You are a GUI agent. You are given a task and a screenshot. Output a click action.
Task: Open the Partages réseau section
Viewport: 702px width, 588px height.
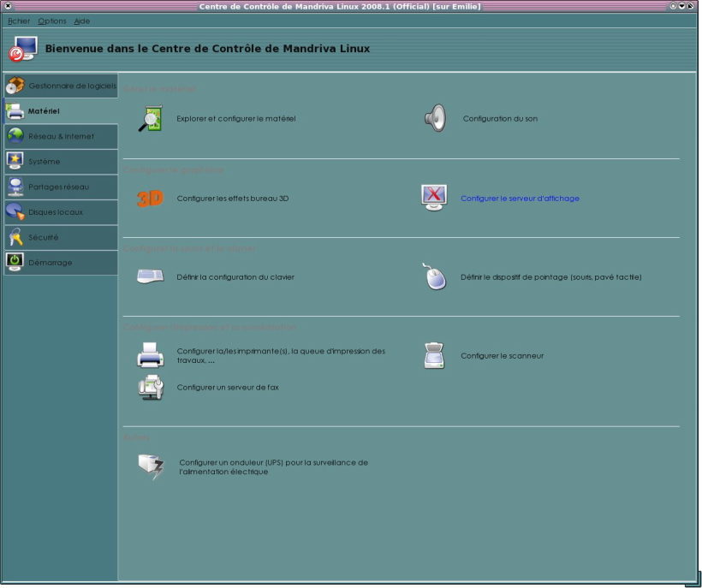coord(62,187)
